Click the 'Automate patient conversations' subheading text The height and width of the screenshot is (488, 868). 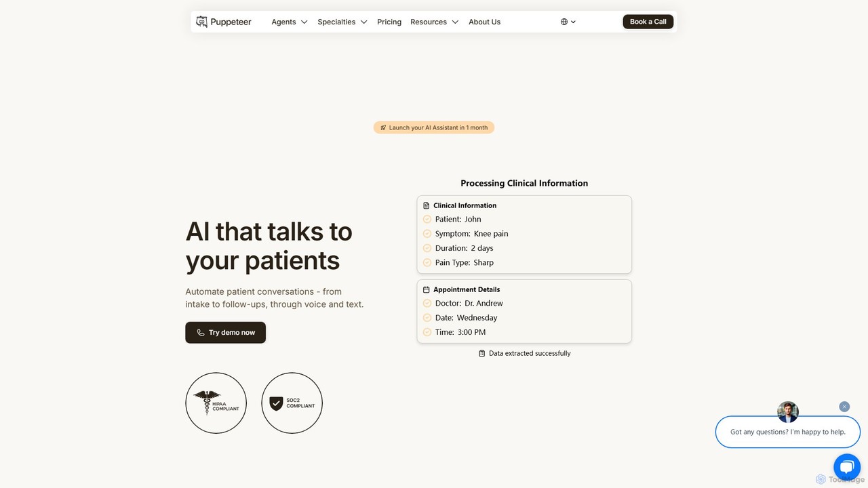pos(275,298)
